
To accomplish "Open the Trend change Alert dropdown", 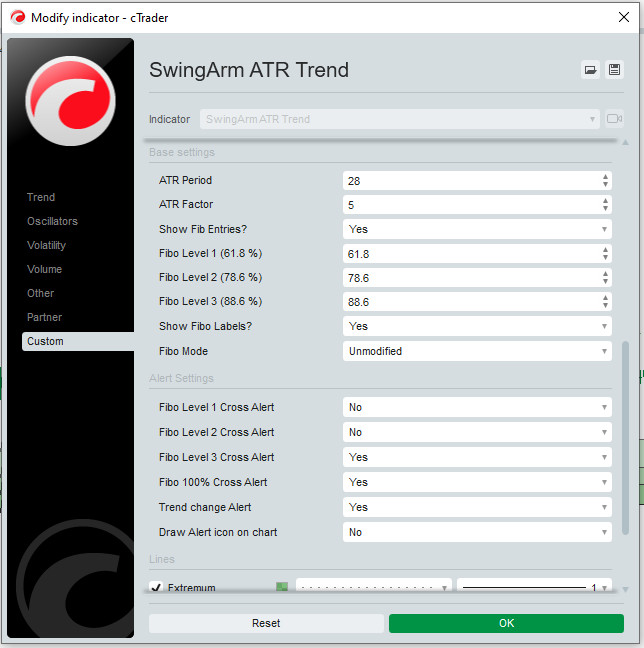I will click(x=477, y=507).
